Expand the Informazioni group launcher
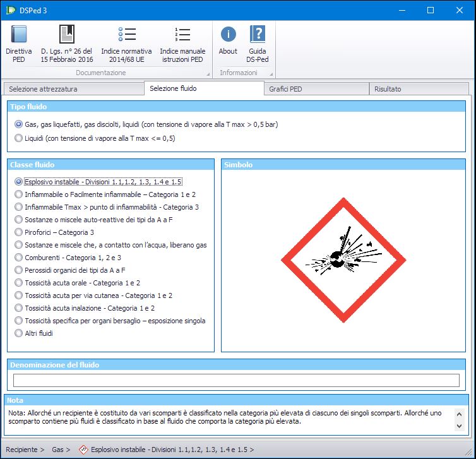476x459 pixels. (271, 74)
